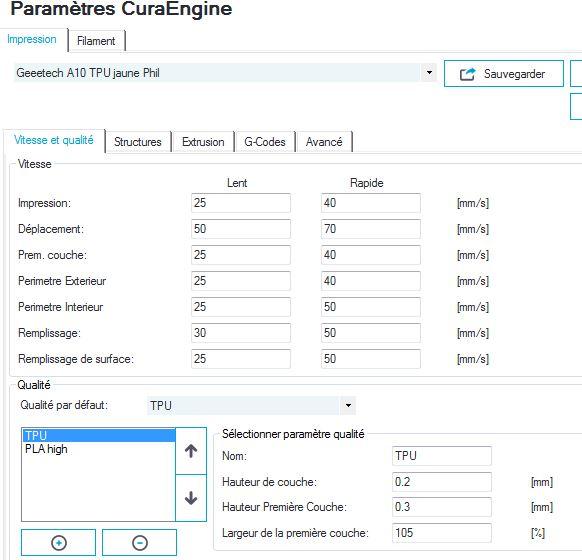The width and height of the screenshot is (582, 560).
Task: Click Sélectionner paramètre qualité group label
Action: pyautogui.click(x=293, y=434)
